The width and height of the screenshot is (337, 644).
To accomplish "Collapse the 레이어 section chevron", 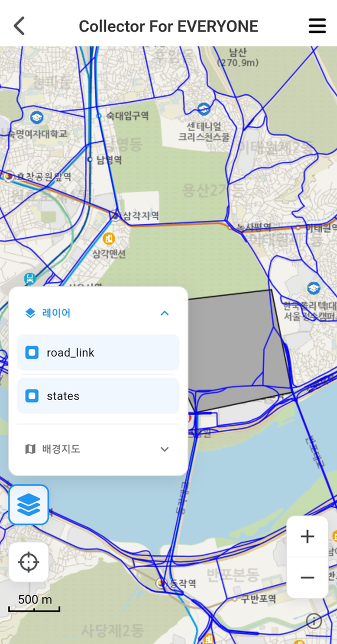I will 164,313.
